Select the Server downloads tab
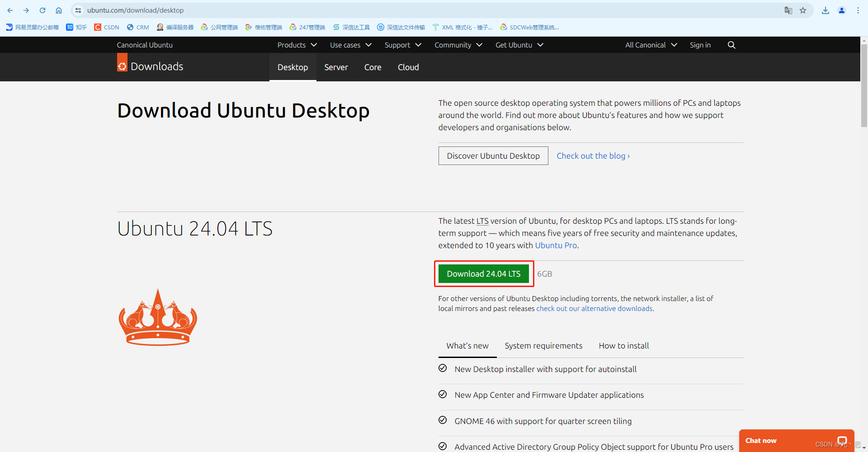The width and height of the screenshot is (868, 452). (336, 67)
